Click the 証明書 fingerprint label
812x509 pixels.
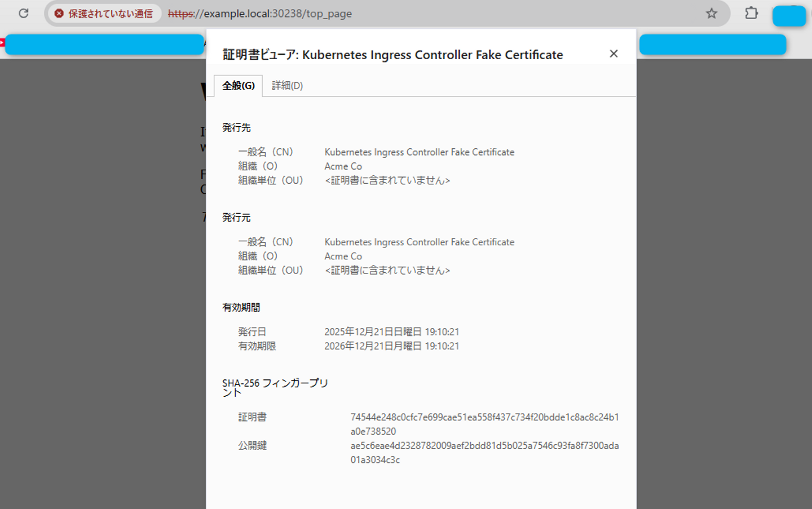[x=252, y=417]
